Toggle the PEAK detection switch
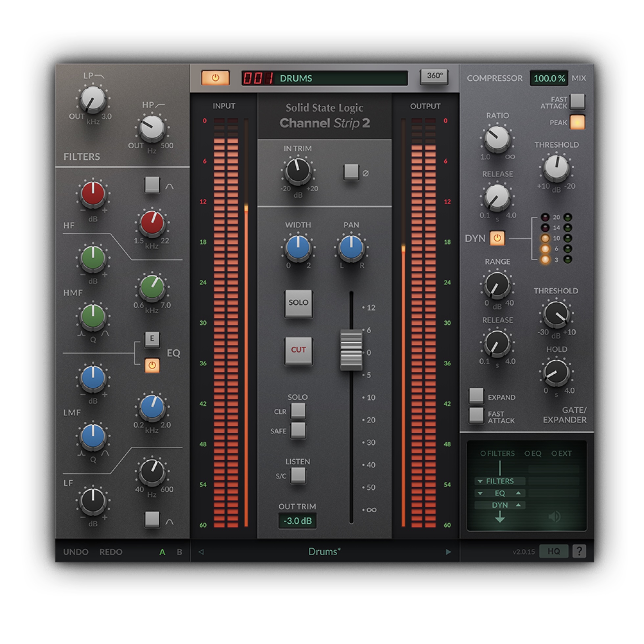Screen dimensions: 644x644 [577, 122]
